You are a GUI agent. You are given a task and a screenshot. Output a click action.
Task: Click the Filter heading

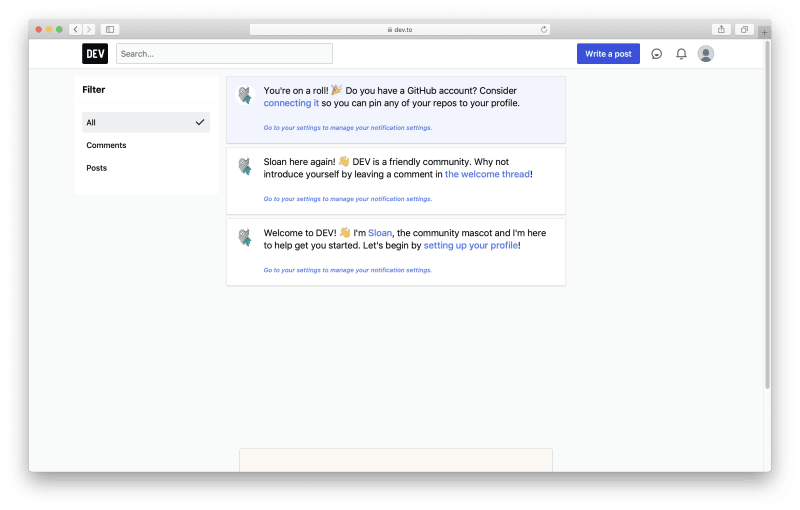coord(94,90)
